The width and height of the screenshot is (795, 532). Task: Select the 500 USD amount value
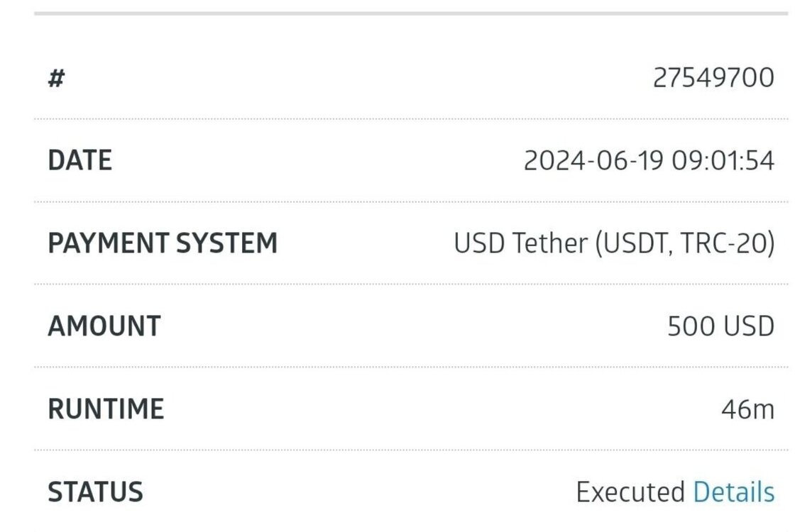[721, 326]
